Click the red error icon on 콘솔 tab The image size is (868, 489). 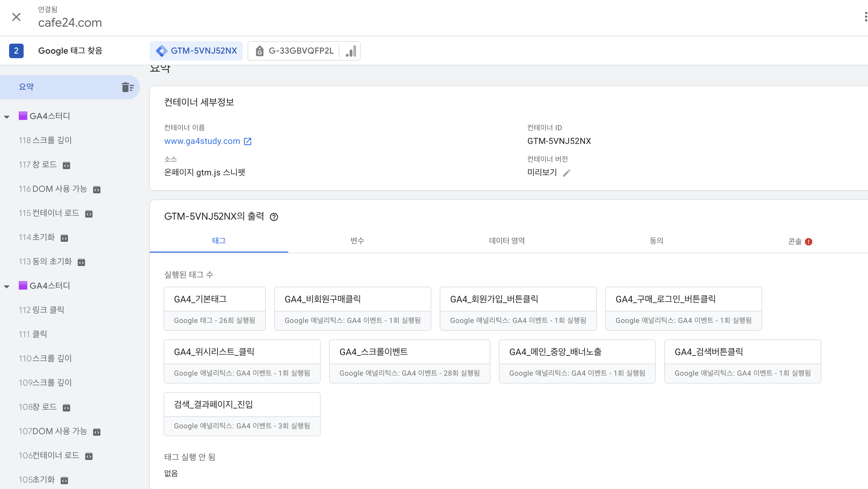tap(808, 242)
